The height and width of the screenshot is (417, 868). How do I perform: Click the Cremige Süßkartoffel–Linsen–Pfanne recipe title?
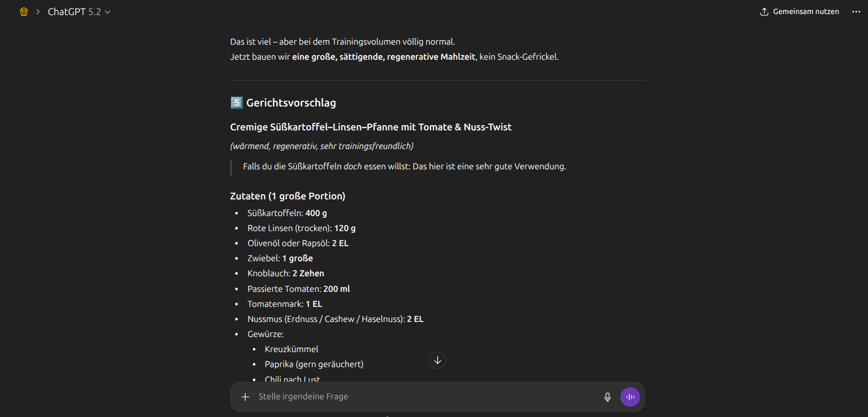click(x=371, y=127)
